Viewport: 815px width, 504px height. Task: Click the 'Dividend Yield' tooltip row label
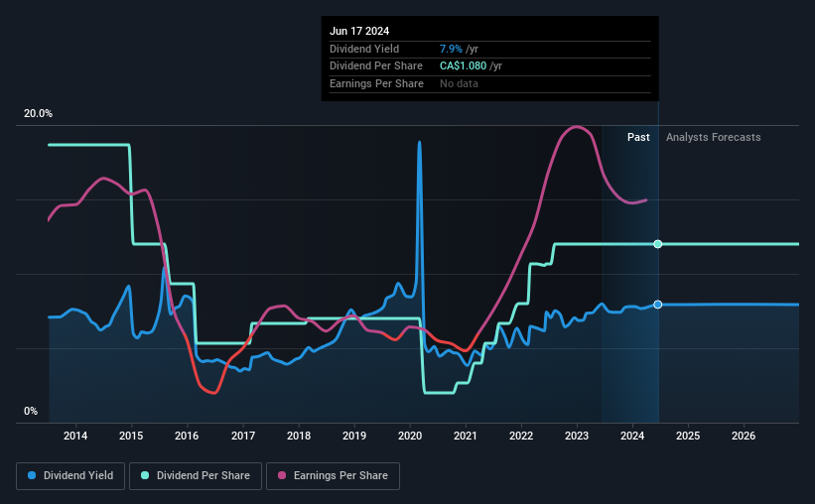pyautogui.click(x=364, y=49)
